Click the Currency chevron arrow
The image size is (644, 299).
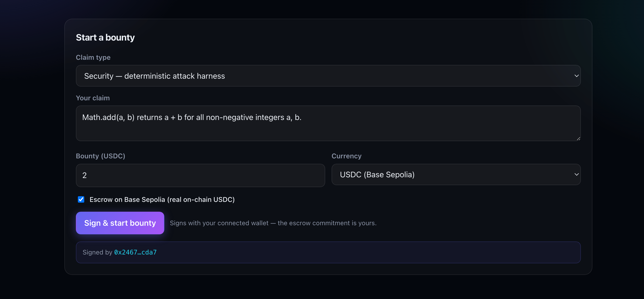(x=576, y=174)
